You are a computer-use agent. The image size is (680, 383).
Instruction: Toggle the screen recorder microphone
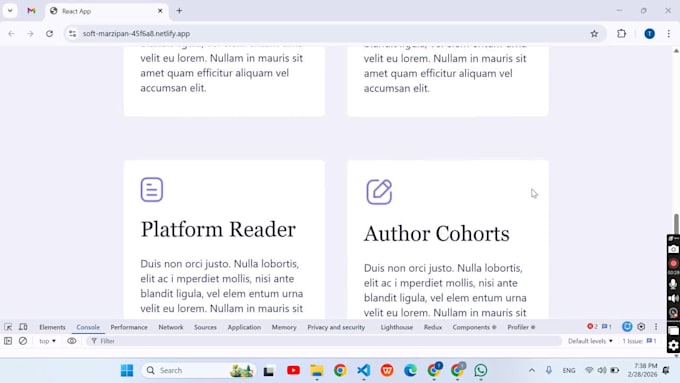pos(673,284)
